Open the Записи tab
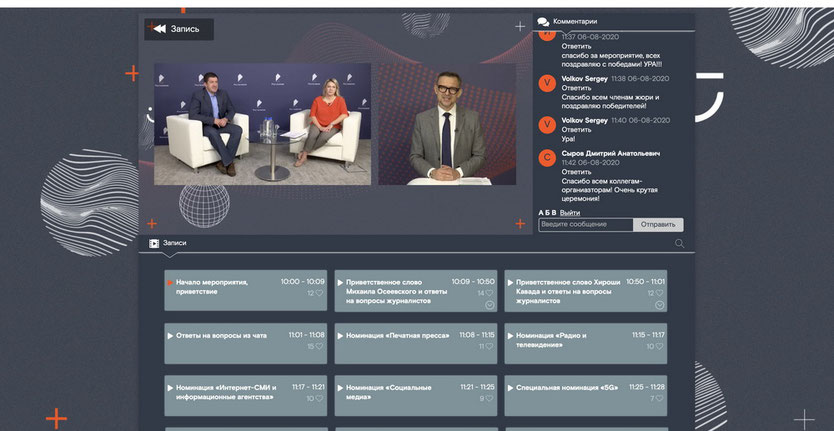This screenshot has height=431, width=834. (x=174, y=243)
